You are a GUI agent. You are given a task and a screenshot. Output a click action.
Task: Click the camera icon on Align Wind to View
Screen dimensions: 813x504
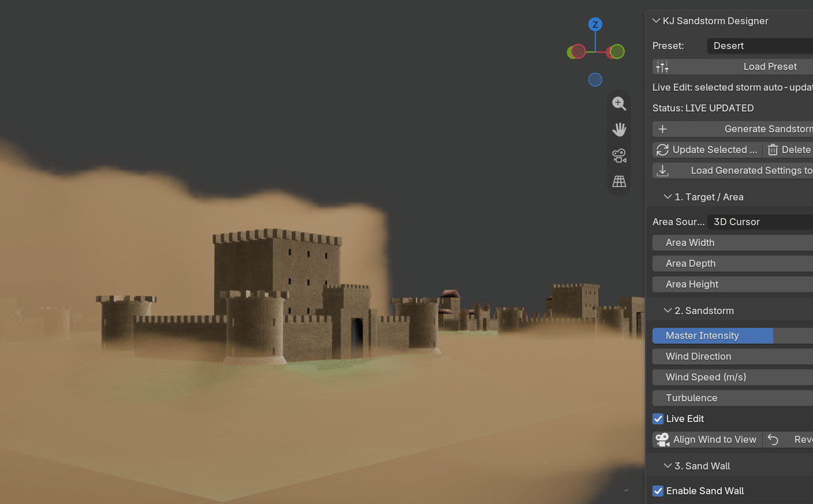coord(663,440)
